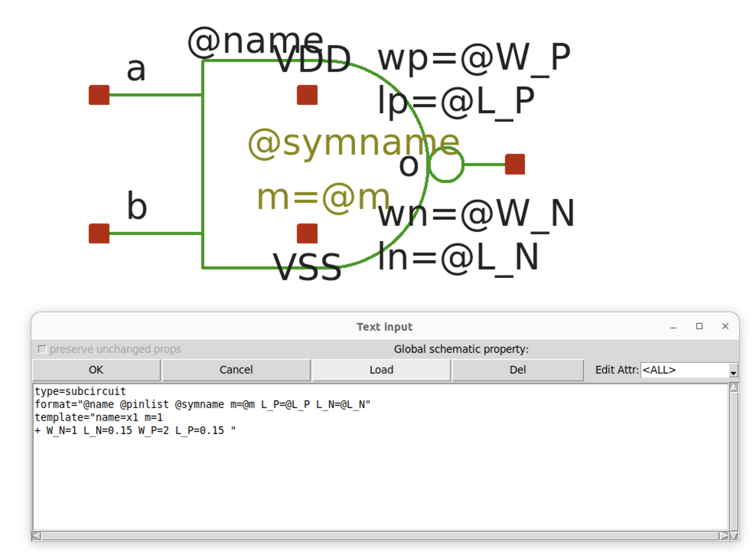Select the VDD pin square
This screenshot has width=756, height=558.
pyautogui.click(x=307, y=95)
